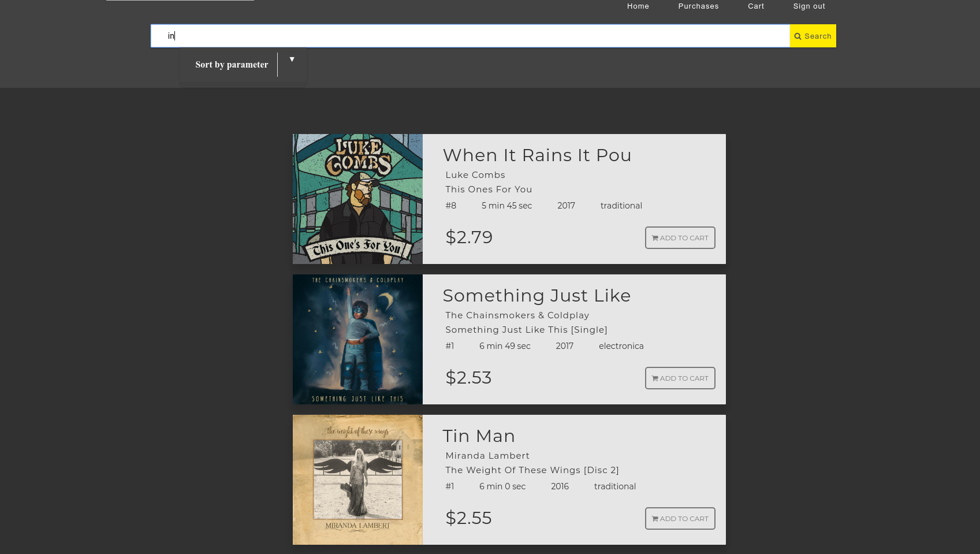Click the price $2.79
The width and height of the screenshot is (980, 554).
pyautogui.click(x=469, y=237)
